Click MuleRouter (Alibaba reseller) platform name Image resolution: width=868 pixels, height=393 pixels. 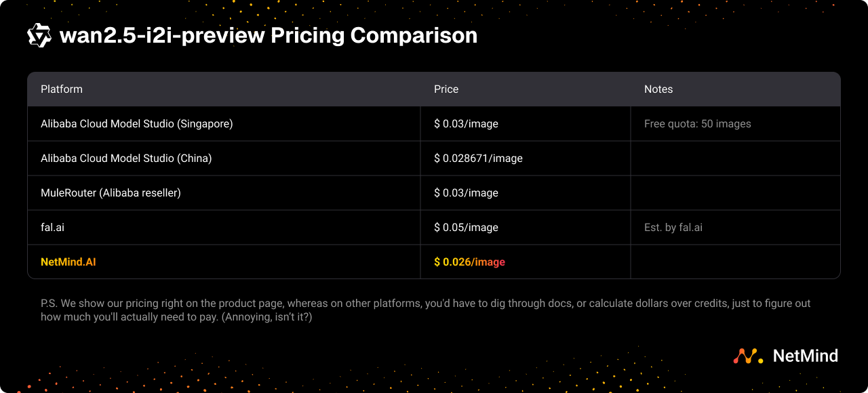[x=111, y=193]
